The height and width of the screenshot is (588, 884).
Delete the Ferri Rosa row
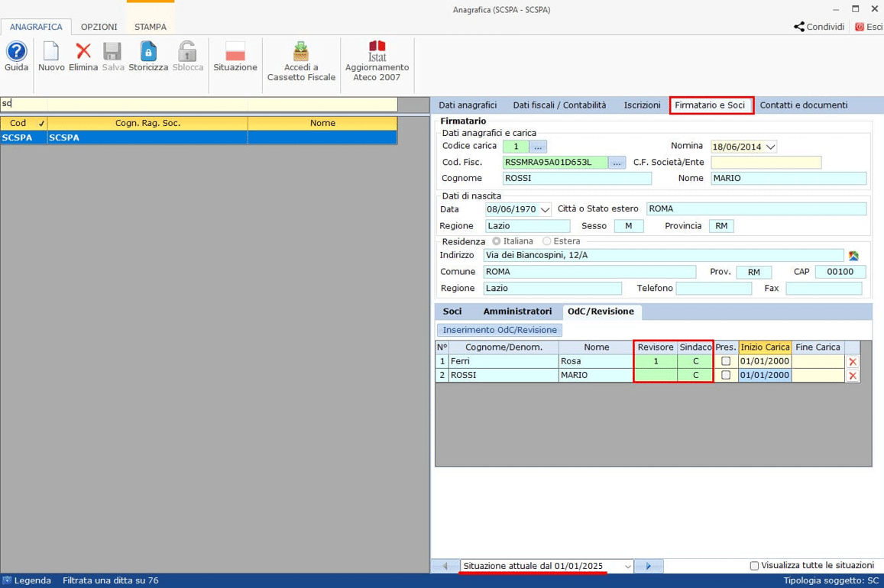[853, 362]
